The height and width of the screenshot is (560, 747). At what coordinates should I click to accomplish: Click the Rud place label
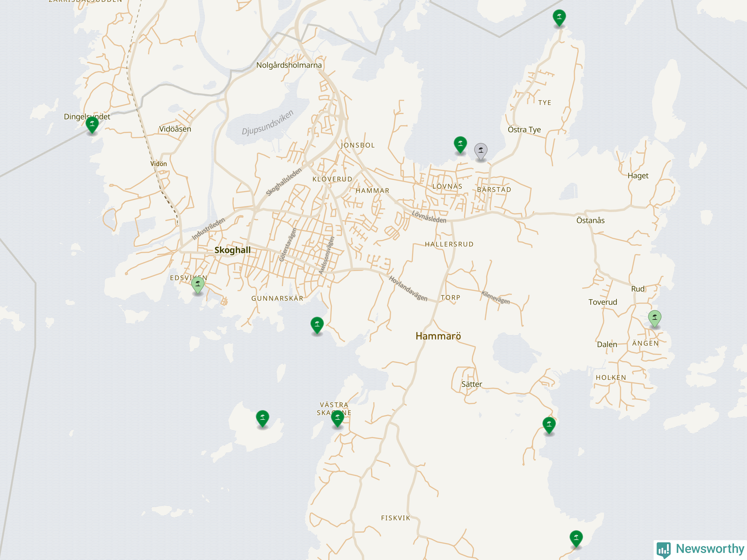(x=638, y=289)
